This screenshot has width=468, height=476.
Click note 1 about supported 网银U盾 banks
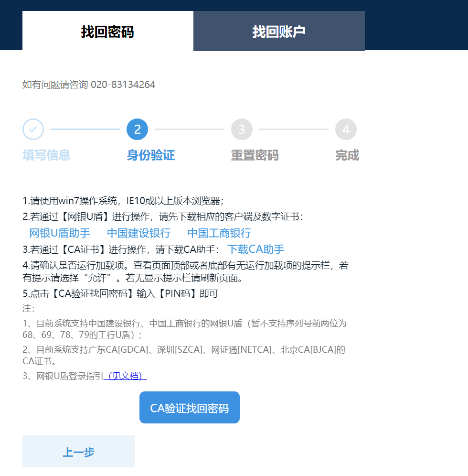coord(184,329)
